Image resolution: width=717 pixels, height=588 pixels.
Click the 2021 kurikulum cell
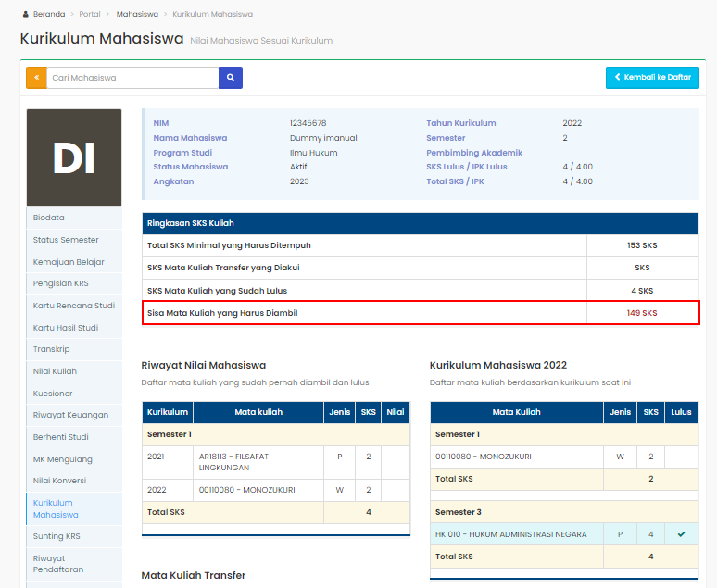pos(168,462)
